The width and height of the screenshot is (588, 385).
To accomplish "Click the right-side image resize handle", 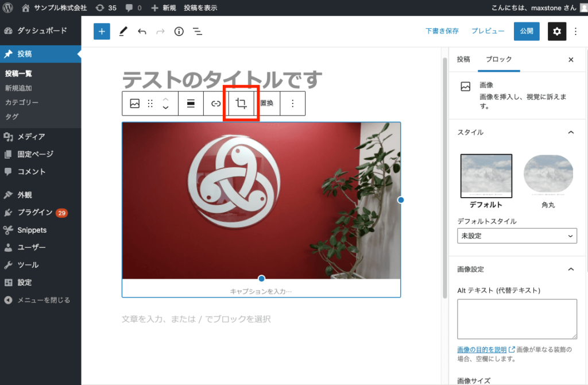I will [401, 200].
